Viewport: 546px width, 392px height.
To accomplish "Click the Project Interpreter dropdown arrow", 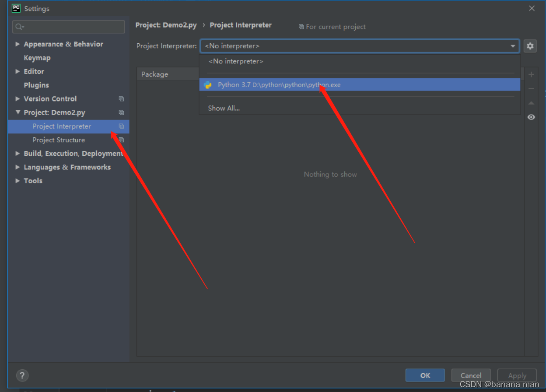I will click(513, 46).
